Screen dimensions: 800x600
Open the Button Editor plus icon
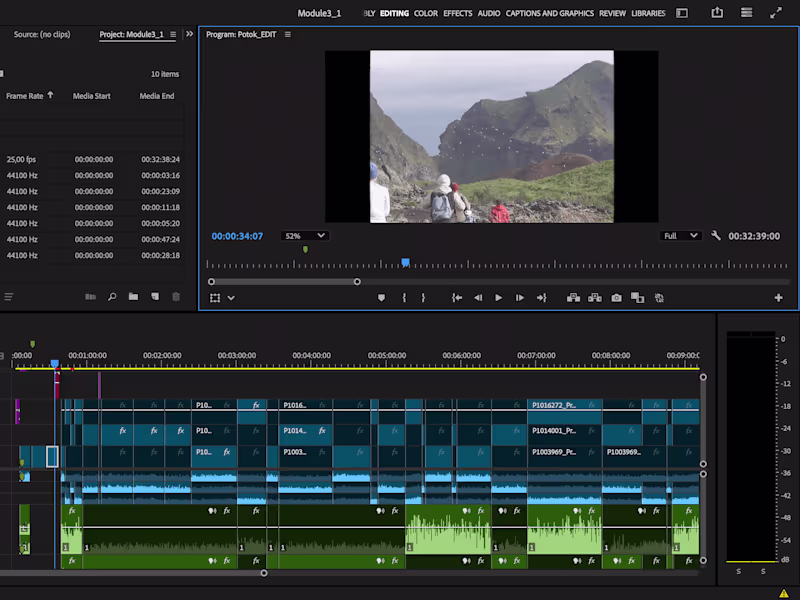(778, 298)
